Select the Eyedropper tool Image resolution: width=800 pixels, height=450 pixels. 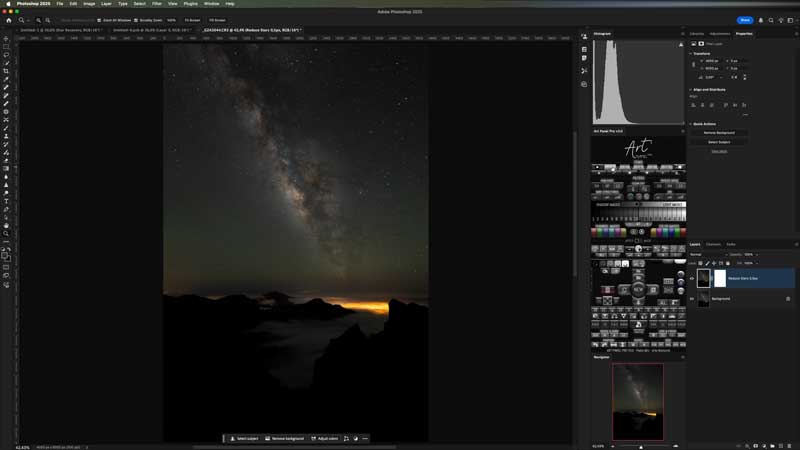(x=6, y=79)
